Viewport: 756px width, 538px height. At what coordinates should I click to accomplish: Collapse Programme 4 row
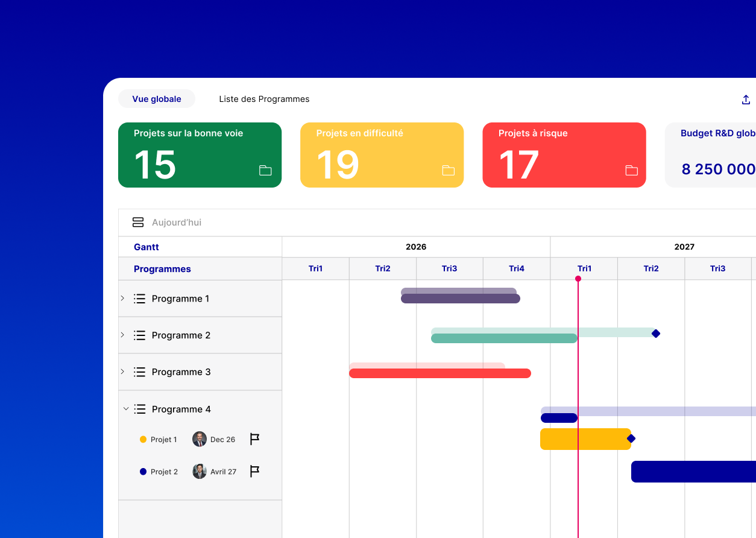pyautogui.click(x=125, y=409)
